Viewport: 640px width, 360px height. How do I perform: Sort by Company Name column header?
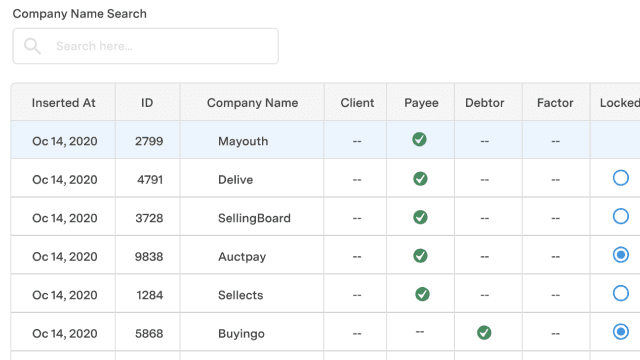[x=252, y=102]
